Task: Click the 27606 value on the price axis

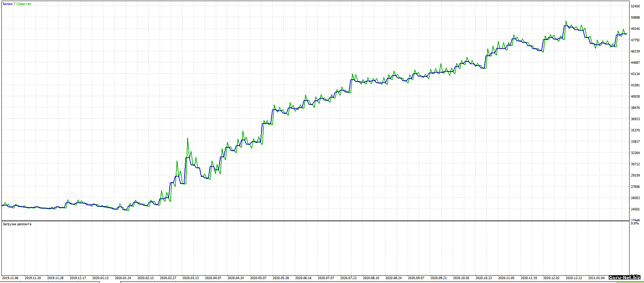Action: (x=636, y=187)
